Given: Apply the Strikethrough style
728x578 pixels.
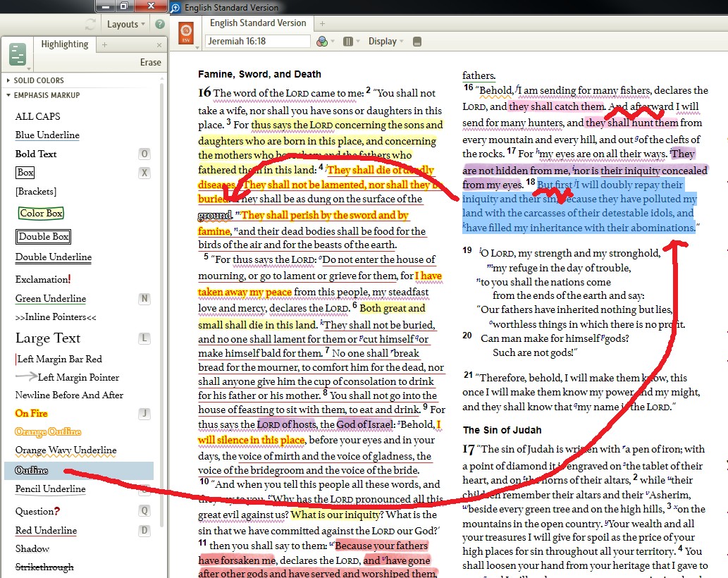Looking at the screenshot, I should pos(44,567).
